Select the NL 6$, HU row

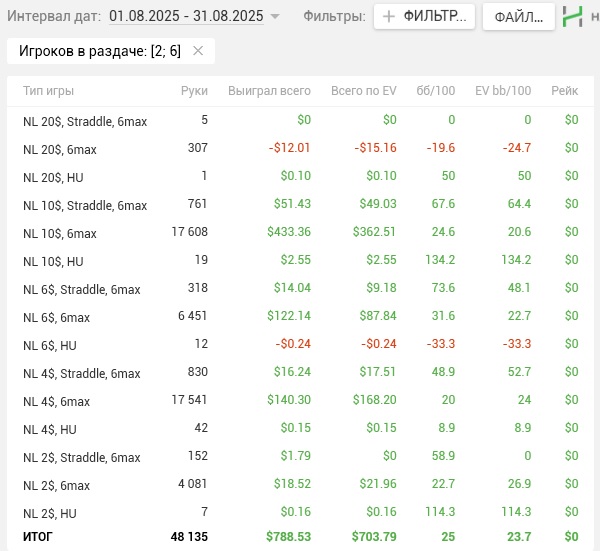pyautogui.click(x=300, y=345)
